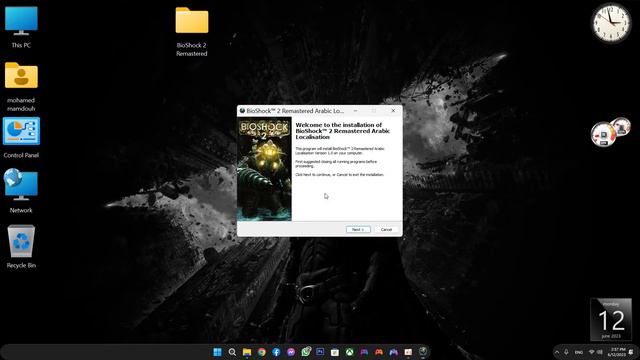This screenshot has width=640, height=360.
Task: Select the mohamed mamdouh user folder
Action: pos(21,87)
